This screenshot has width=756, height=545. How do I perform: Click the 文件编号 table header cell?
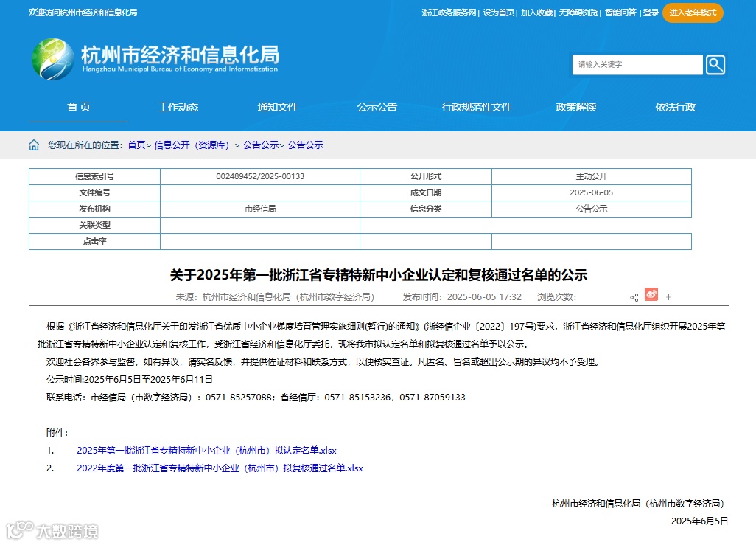coord(94,192)
